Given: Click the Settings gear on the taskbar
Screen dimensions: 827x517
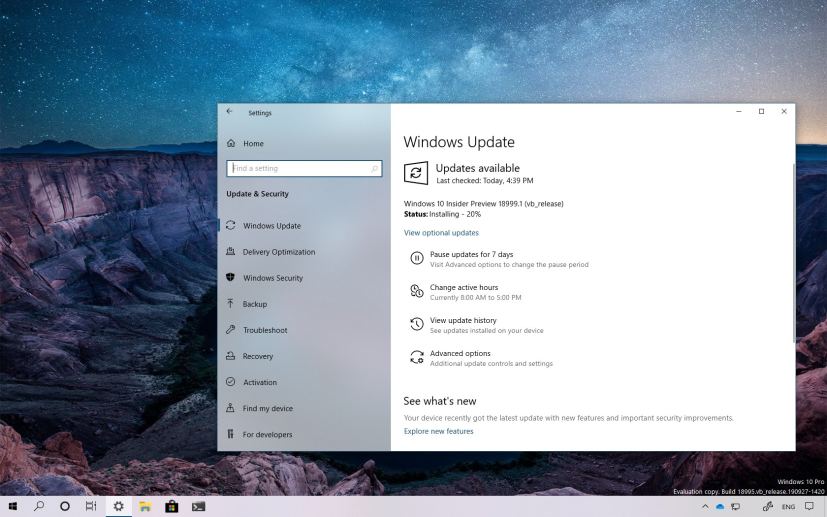Looking at the screenshot, I should 119,506.
